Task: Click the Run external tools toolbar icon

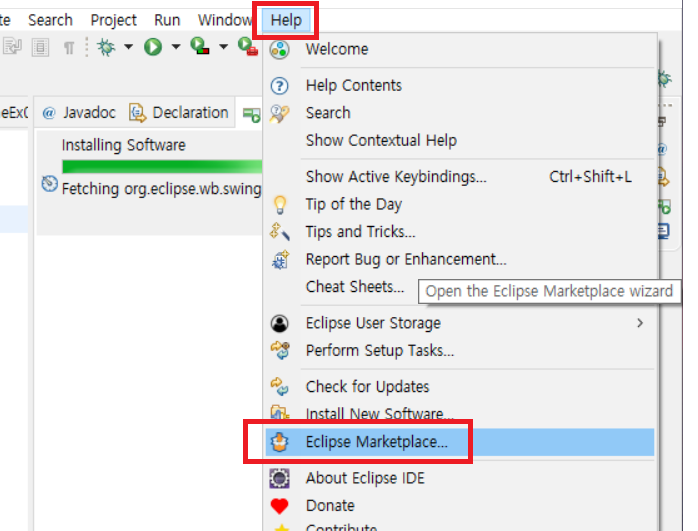Action: 248,47
